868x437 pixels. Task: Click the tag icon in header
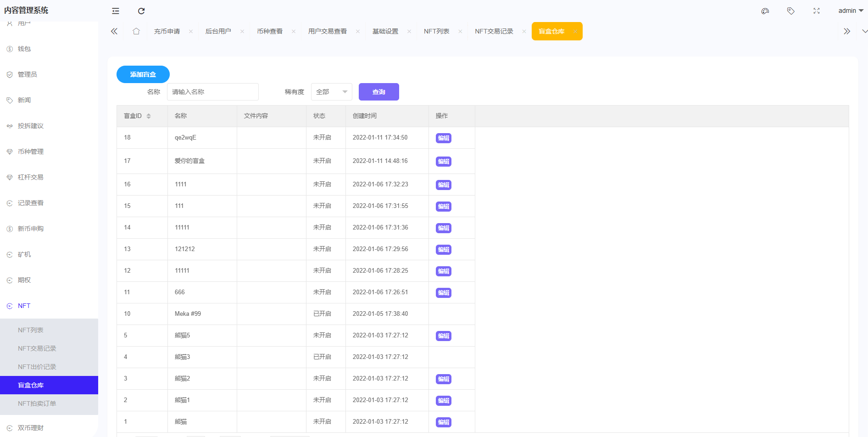[x=790, y=11]
